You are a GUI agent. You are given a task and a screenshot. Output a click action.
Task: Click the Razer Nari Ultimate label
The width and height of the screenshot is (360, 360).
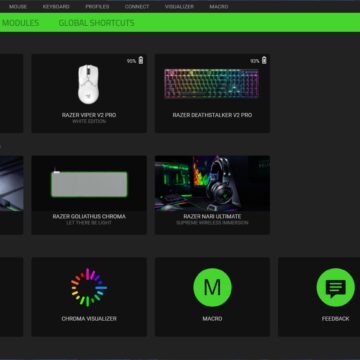(x=212, y=216)
